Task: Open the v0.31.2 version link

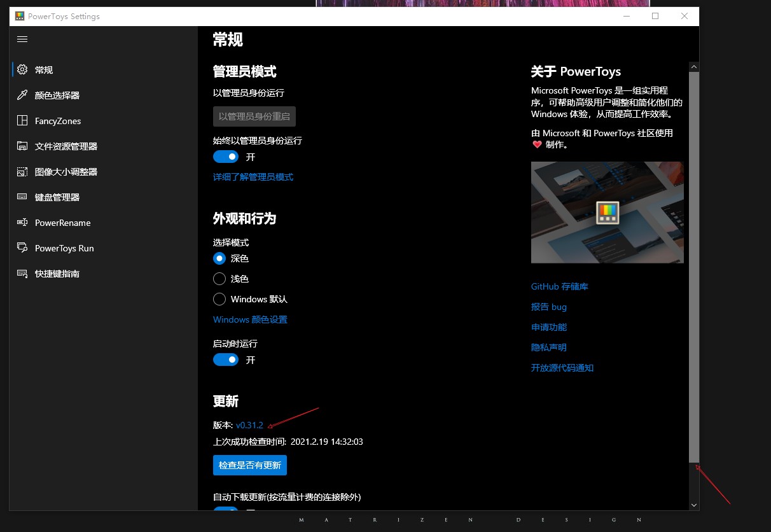Action: pos(249,425)
